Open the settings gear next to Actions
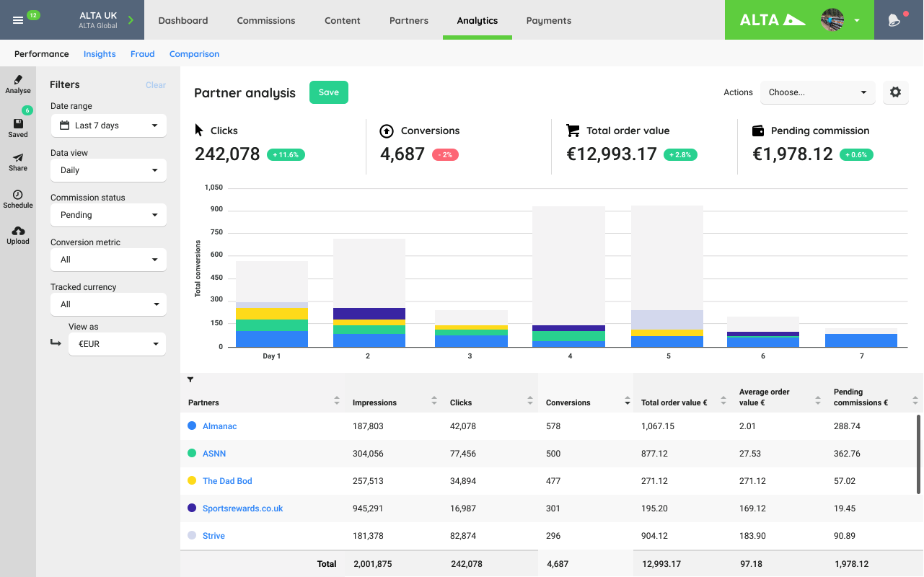This screenshot has width=924, height=577. (895, 92)
